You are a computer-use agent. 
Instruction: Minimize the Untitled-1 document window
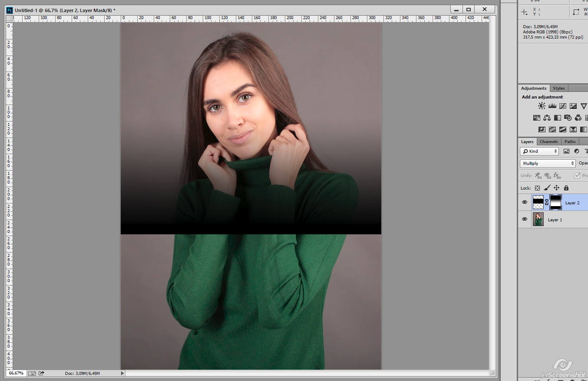456,9
